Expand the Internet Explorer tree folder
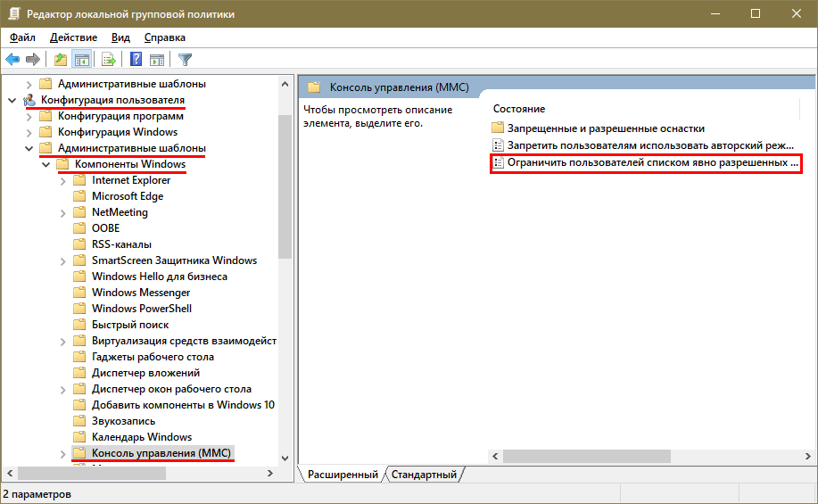Screen dimensions: 818x504 [63, 180]
